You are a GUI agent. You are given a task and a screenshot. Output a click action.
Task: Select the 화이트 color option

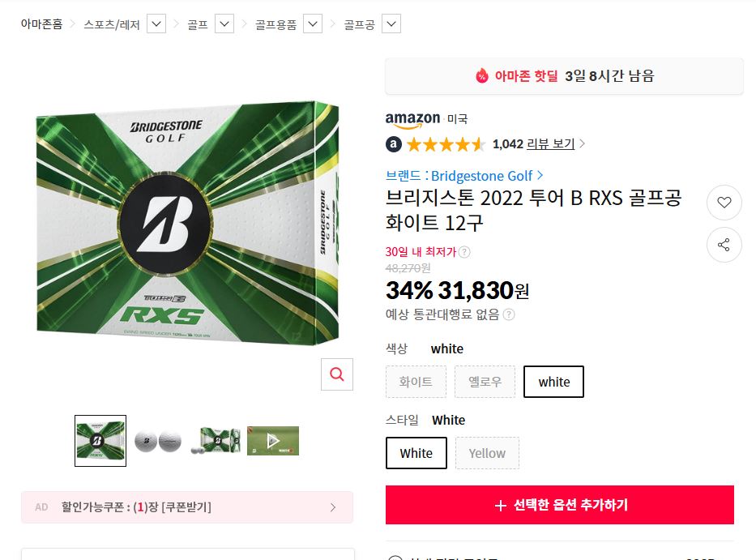pyautogui.click(x=416, y=382)
